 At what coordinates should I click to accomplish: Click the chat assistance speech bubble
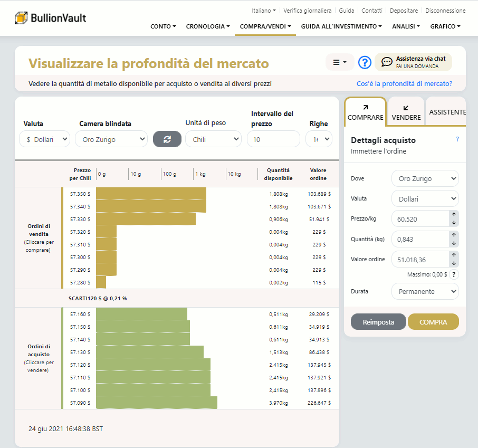387,62
